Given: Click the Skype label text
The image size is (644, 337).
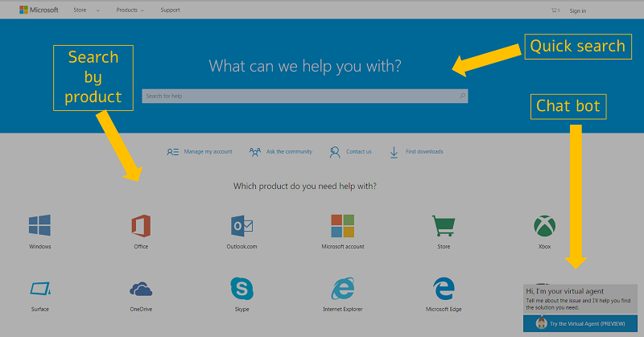Looking at the screenshot, I should (242, 310).
